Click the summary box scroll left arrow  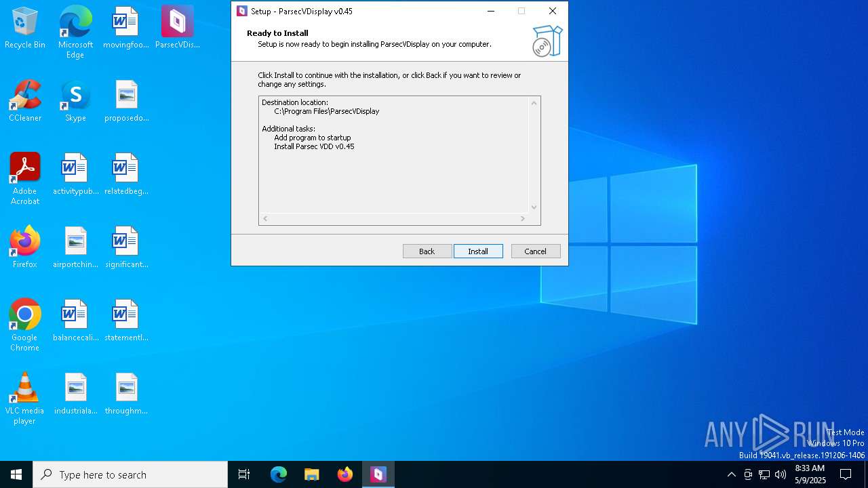pyautogui.click(x=265, y=218)
